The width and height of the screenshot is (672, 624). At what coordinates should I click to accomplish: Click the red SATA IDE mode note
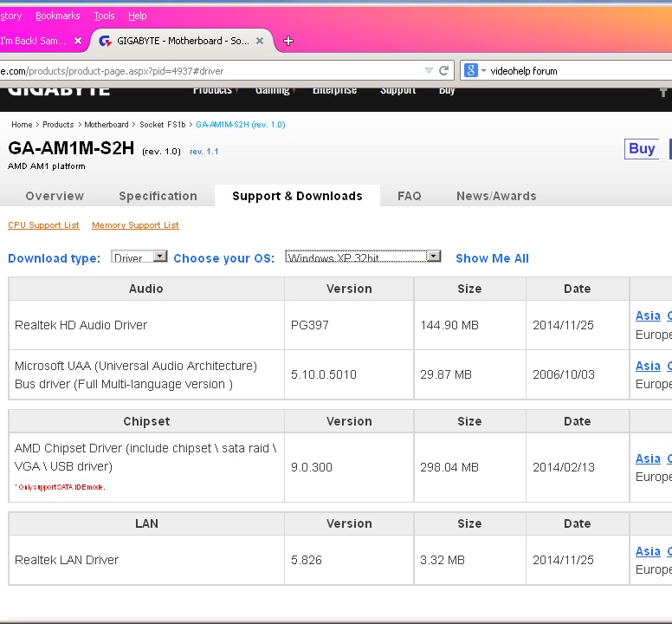(60, 487)
